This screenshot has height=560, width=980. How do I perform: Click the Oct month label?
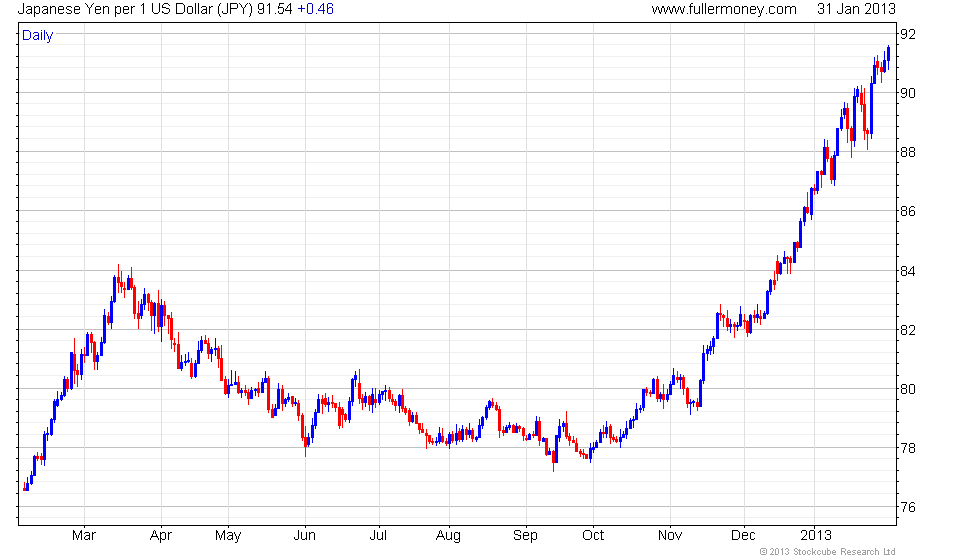592,536
